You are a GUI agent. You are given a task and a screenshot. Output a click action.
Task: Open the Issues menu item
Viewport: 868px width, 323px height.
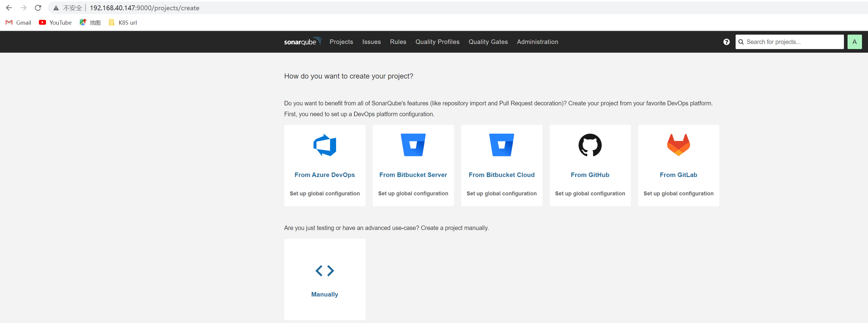(371, 42)
